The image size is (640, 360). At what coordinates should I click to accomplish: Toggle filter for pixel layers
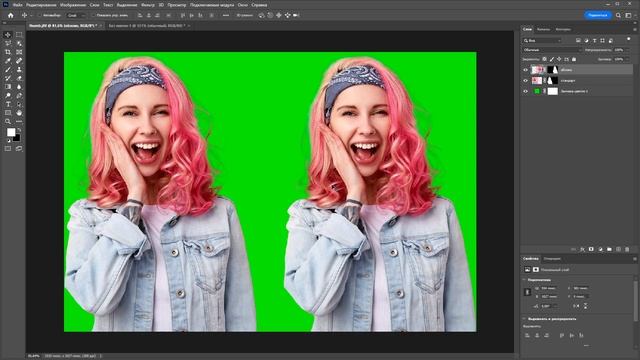click(578, 40)
